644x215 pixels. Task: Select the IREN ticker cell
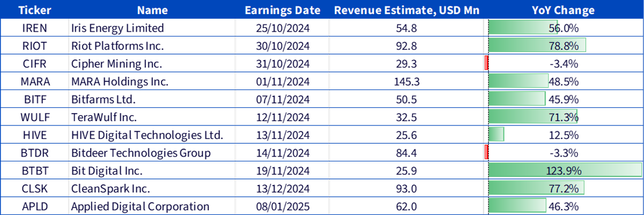click(34, 28)
